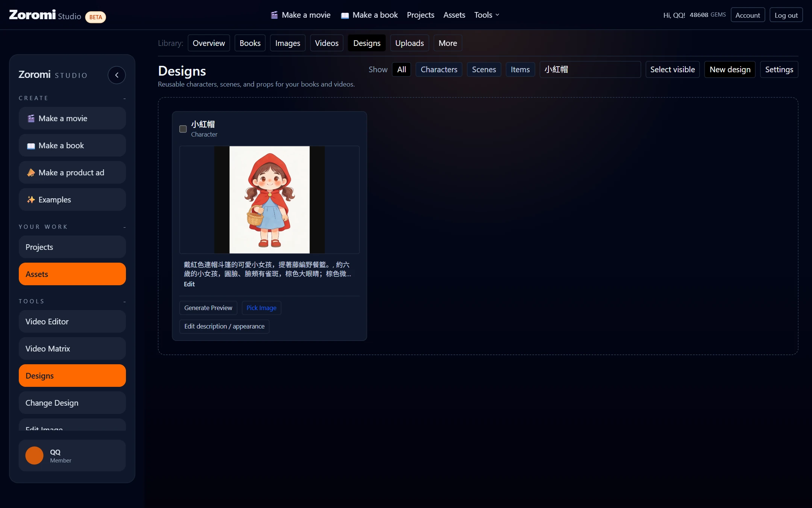Click the 48608 GEMS balance
812x508 pixels.
coord(707,15)
